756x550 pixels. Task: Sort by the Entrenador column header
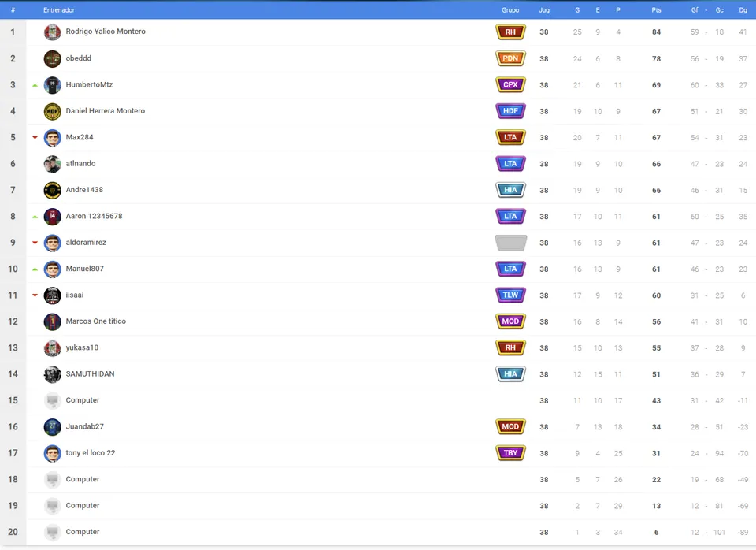(59, 10)
